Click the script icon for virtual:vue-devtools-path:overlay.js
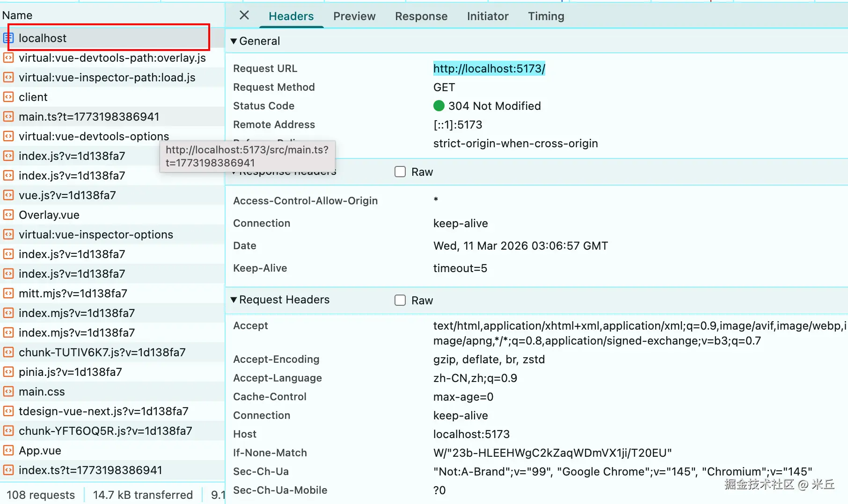This screenshot has height=504, width=848. pyautogui.click(x=8, y=58)
